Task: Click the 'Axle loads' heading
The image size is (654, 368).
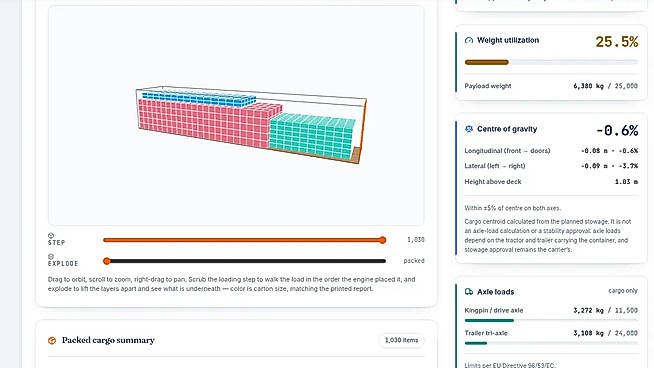Action: coord(495,292)
